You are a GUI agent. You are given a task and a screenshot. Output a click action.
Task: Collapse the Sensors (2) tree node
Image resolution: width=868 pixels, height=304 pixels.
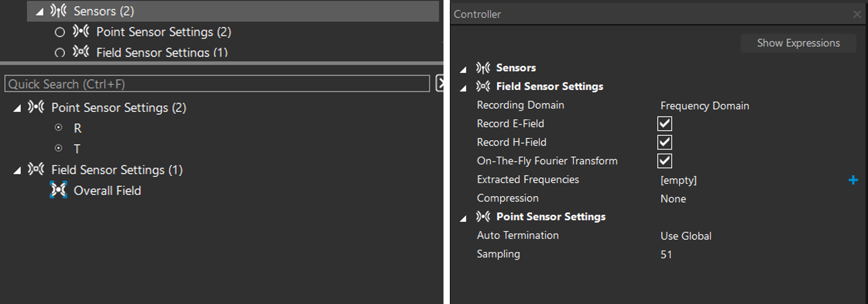tap(39, 12)
